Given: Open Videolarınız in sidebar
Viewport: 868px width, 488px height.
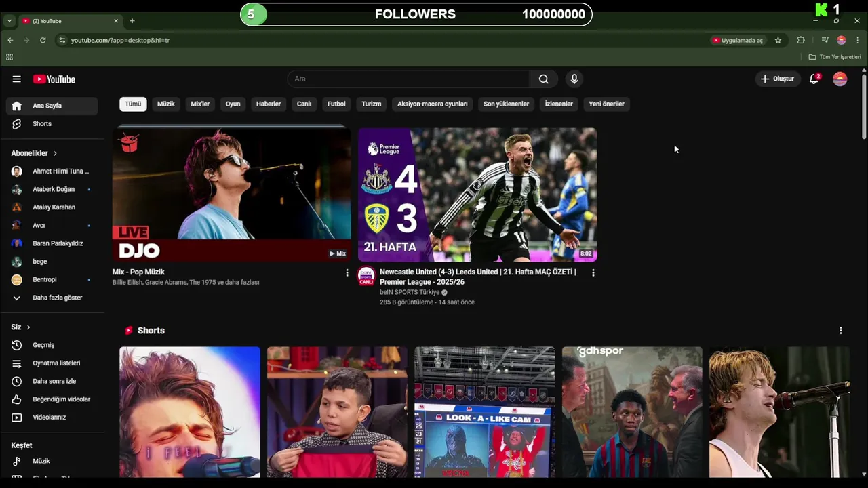Looking at the screenshot, I should pyautogui.click(x=52, y=418).
